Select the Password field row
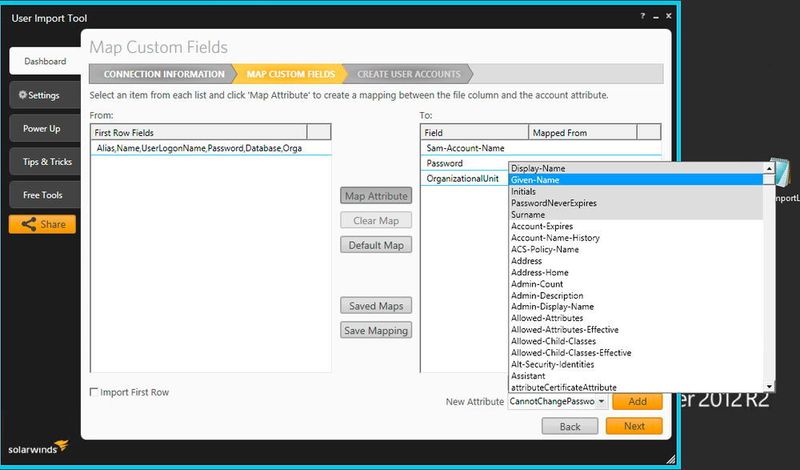The width and height of the screenshot is (800, 470). click(465, 163)
